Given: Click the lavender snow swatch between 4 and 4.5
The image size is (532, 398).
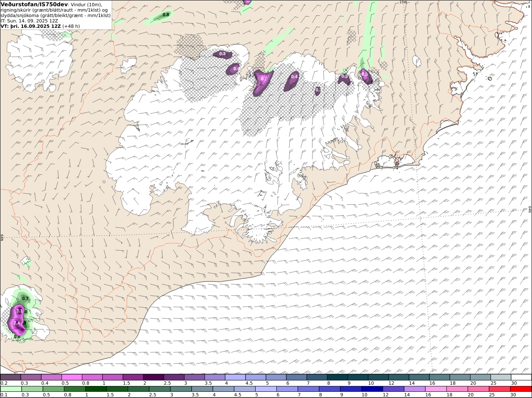Looking at the screenshot, I should click(x=235, y=377).
